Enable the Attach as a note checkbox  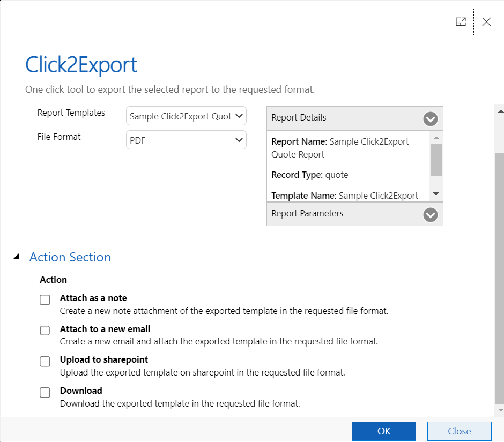[x=45, y=300]
